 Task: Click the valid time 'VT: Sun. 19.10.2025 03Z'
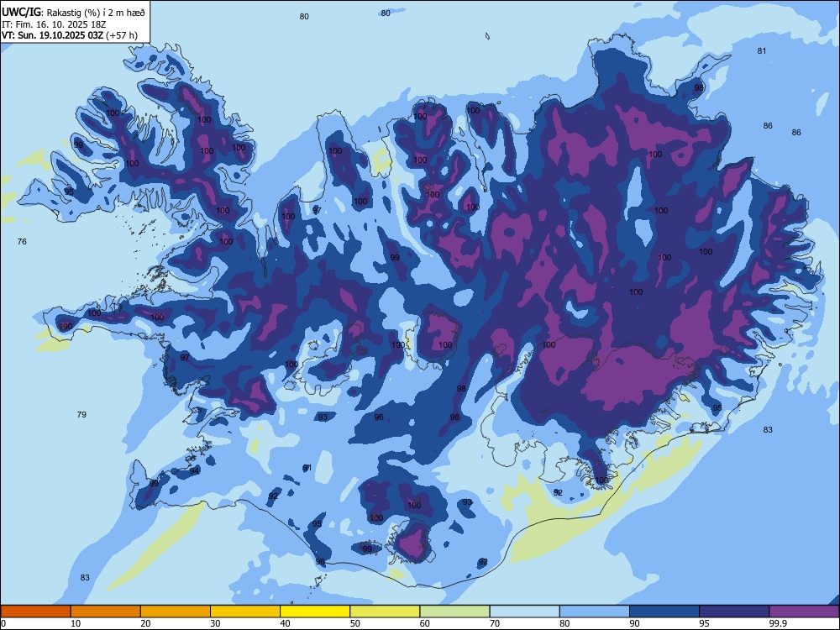click(52, 35)
